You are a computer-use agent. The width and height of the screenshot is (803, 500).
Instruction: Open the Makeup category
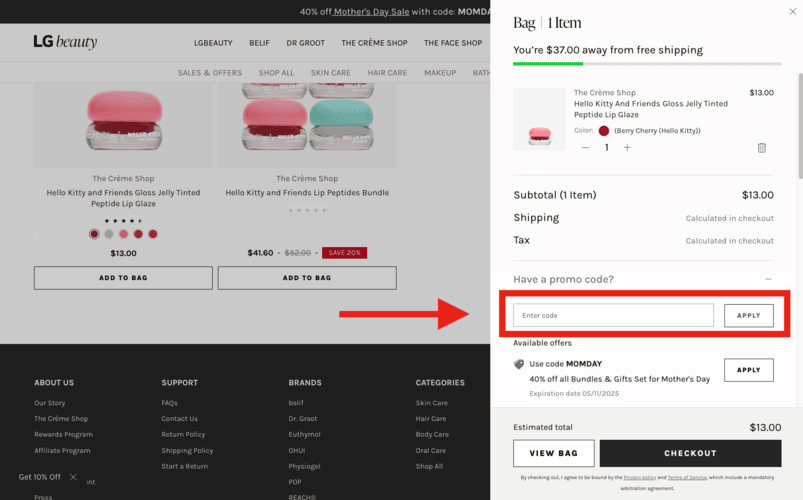pos(440,73)
